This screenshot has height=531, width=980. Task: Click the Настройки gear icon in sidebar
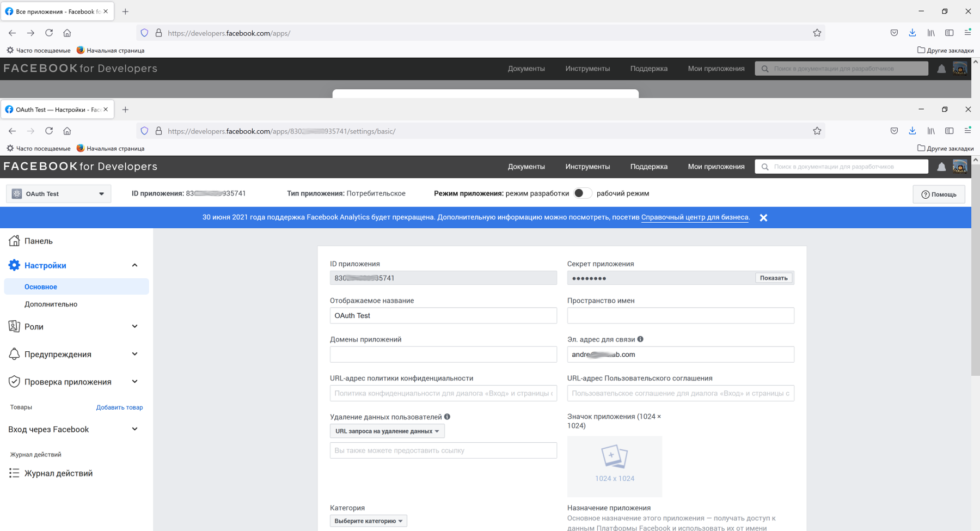tap(14, 265)
